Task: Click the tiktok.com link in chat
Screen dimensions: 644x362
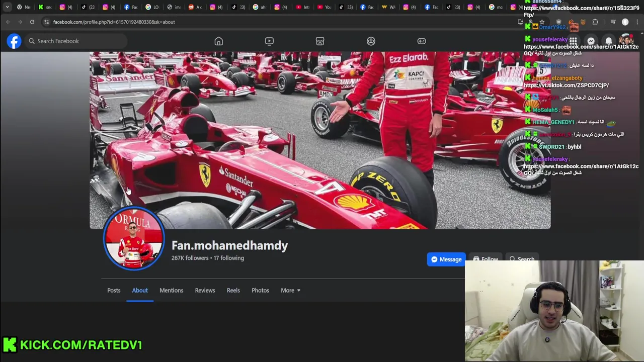Action: pyautogui.click(x=566, y=85)
